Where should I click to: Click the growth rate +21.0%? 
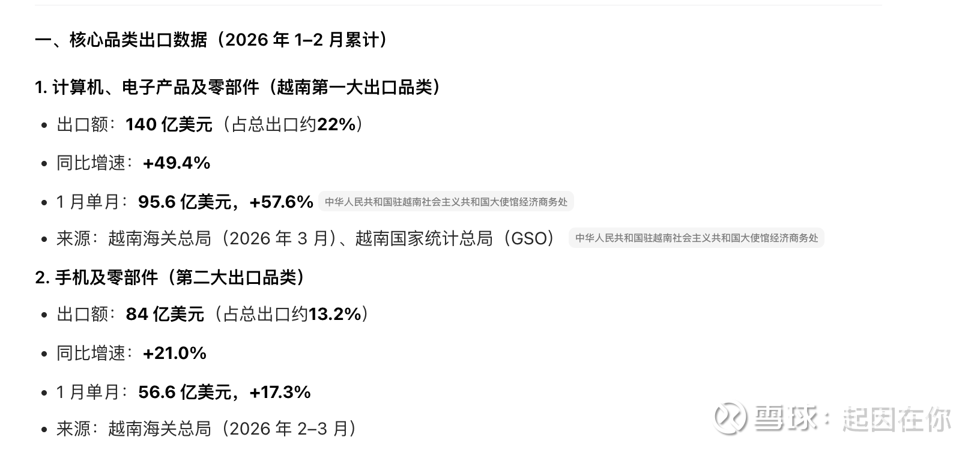point(175,354)
